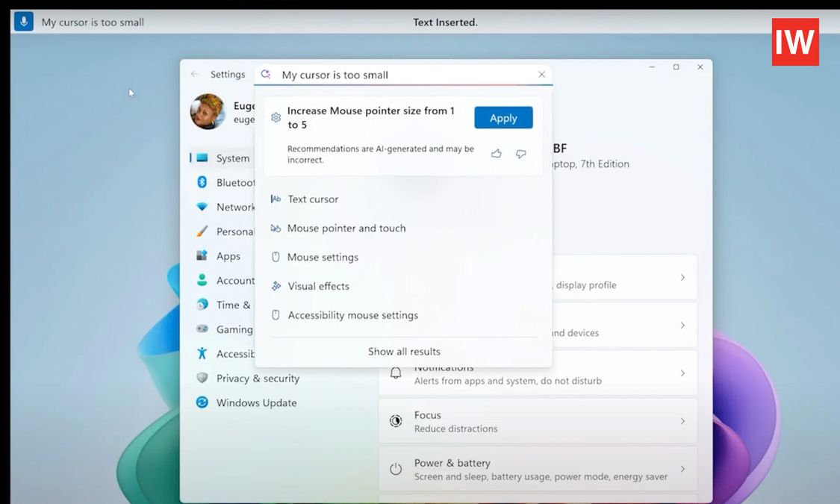Click Eugenia's profile picture
The height and width of the screenshot is (504, 840).
(206, 111)
